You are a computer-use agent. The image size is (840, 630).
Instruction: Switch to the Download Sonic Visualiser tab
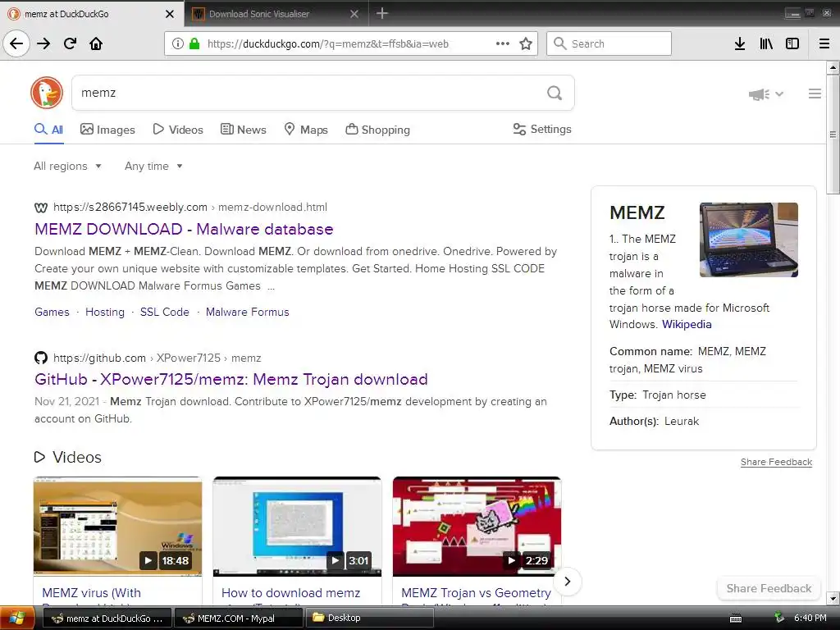pyautogui.click(x=276, y=14)
